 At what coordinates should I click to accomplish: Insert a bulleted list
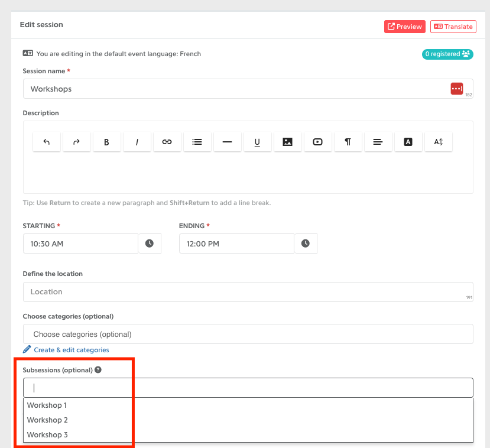pos(197,142)
